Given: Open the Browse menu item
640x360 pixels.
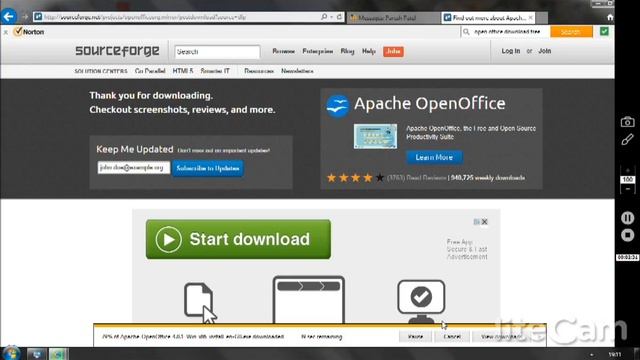Looking at the screenshot, I should coord(284,51).
